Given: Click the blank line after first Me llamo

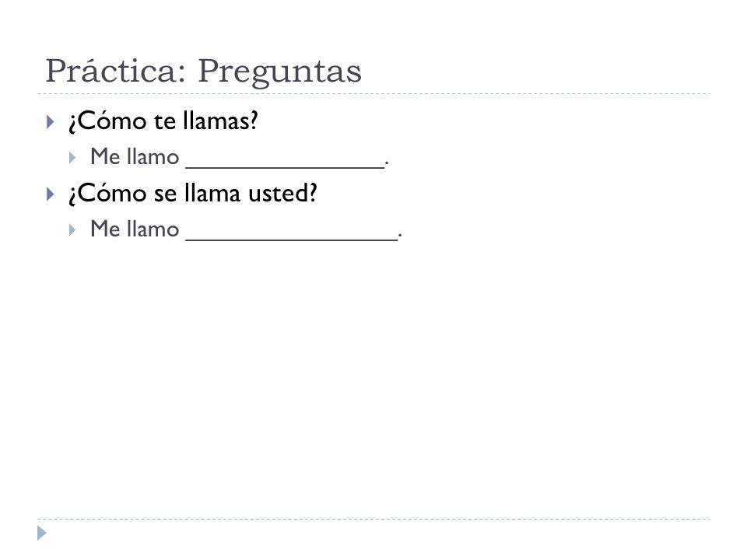Looking at the screenshot, I should click(285, 166).
